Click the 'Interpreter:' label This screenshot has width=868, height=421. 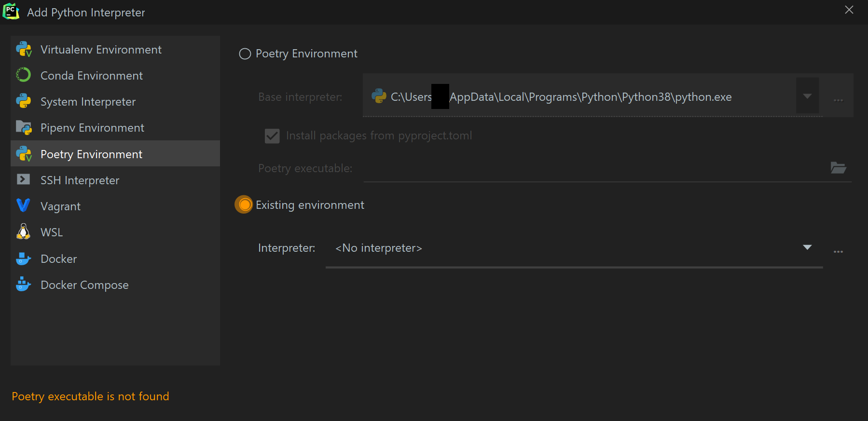click(x=287, y=248)
